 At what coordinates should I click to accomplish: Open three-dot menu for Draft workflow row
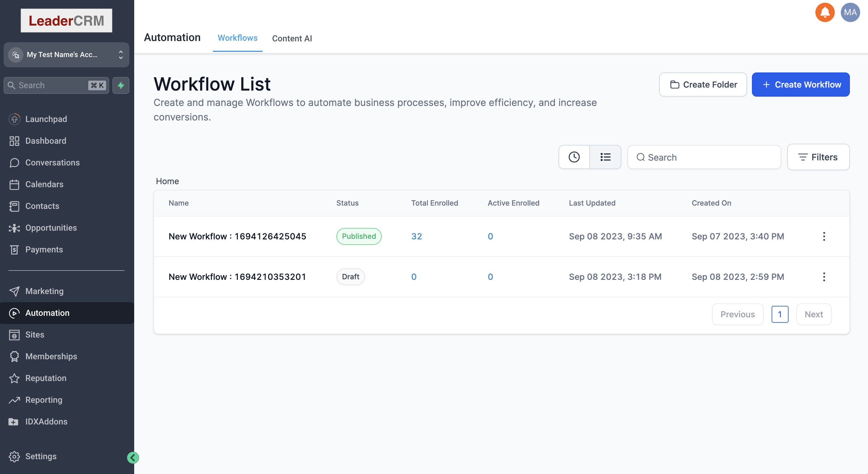point(824,277)
